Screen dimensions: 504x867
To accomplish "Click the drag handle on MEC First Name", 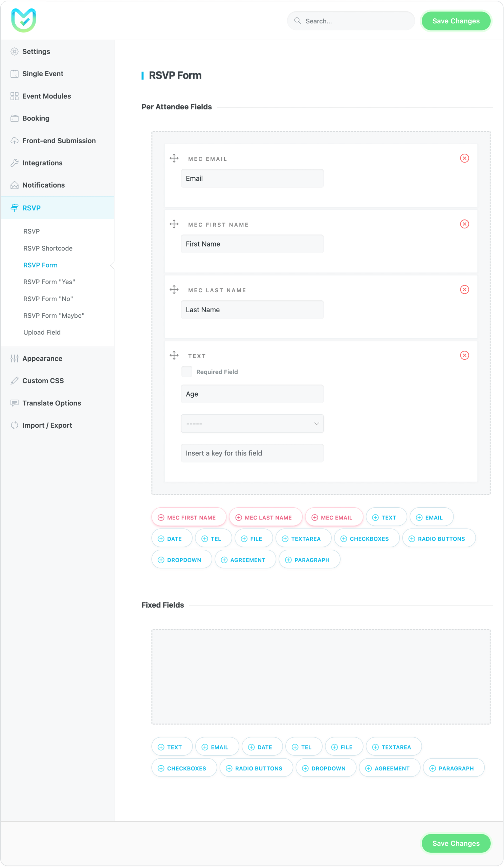I will 174,224.
